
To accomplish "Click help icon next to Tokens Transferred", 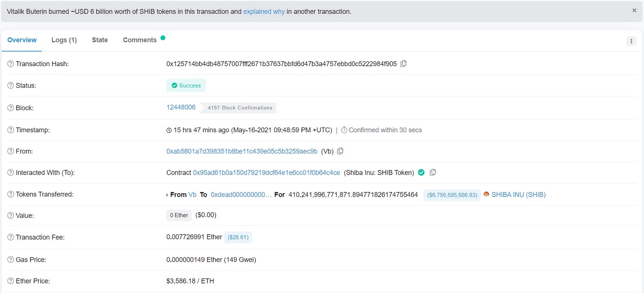I will point(11,194).
